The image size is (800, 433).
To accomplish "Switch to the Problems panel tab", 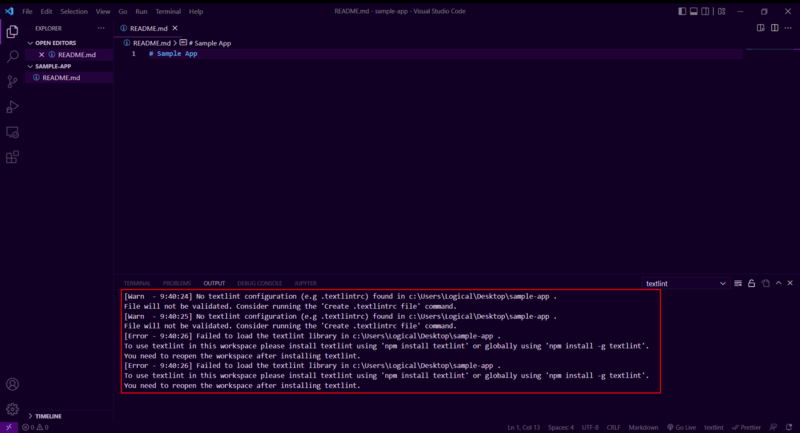I will click(x=177, y=283).
